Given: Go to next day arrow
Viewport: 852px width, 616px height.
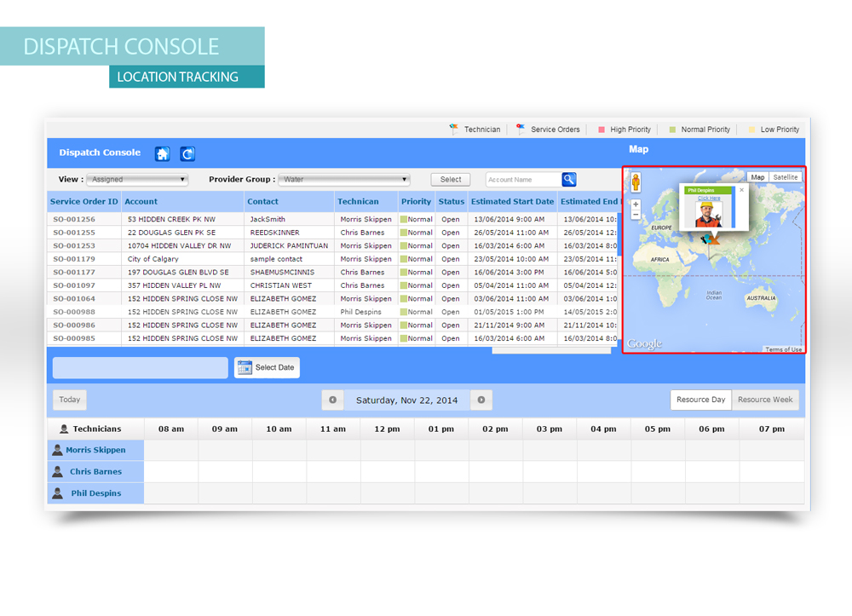Looking at the screenshot, I should tap(481, 400).
